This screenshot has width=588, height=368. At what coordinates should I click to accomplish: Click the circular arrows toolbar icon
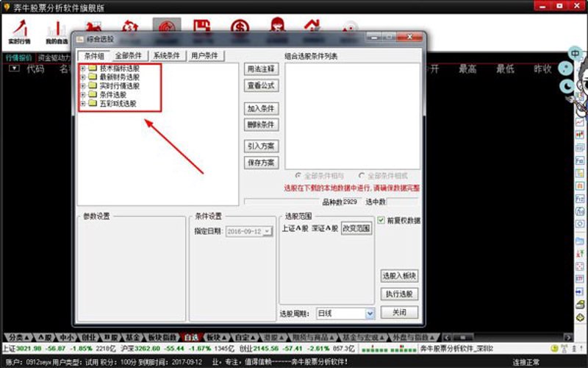pyautogui.click(x=130, y=26)
